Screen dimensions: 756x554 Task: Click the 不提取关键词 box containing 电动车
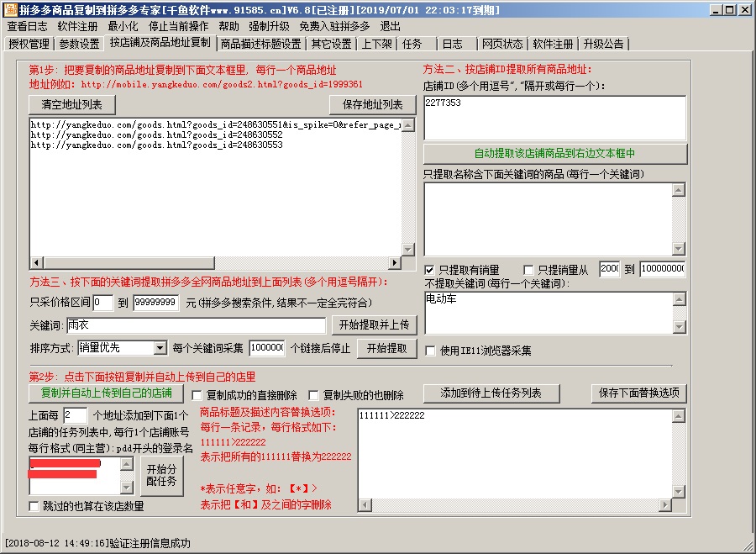tap(549, 313)
